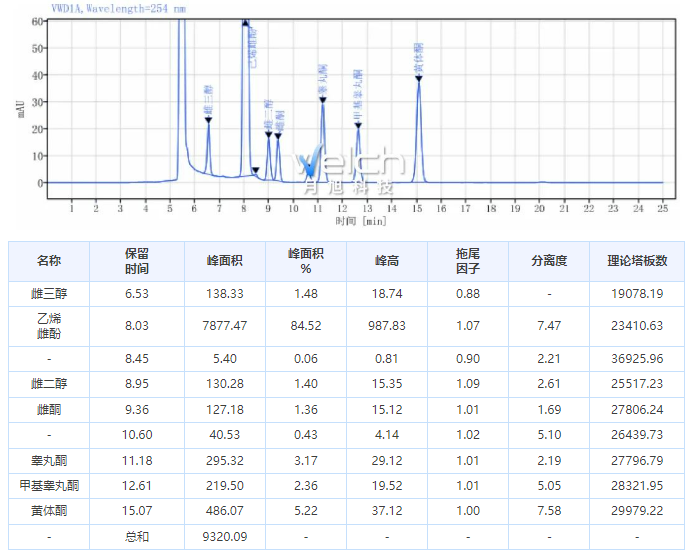This screenshot has height=553, width=691.
Task: Click the 总和 cell in the last row
Action: point(137,537)
